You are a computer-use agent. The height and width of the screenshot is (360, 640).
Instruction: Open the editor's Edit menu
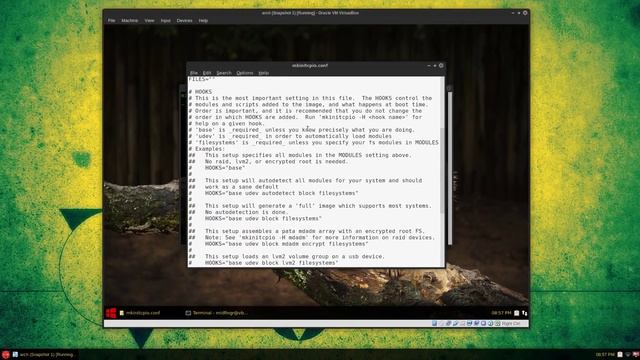(207, 73)
